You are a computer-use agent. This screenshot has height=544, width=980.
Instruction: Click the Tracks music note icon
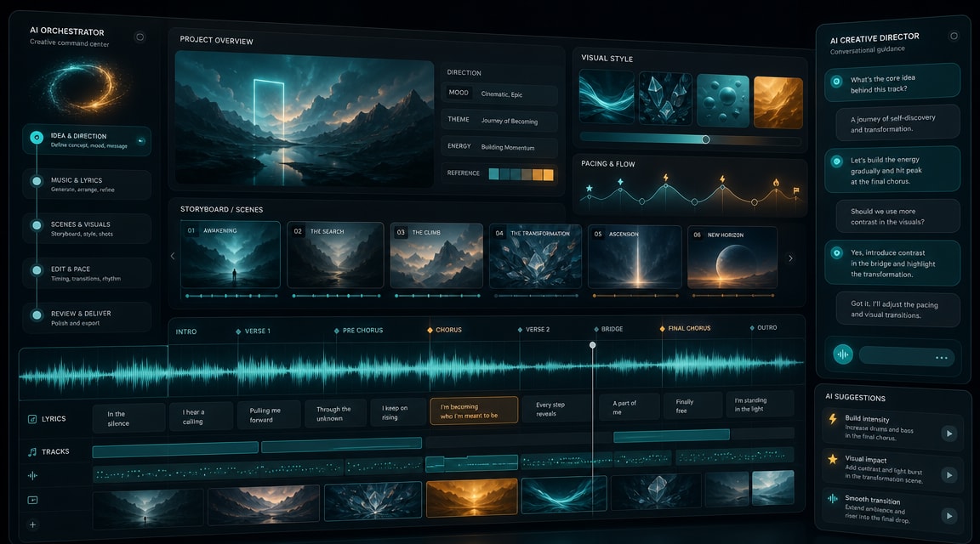[x=32, y=451]
